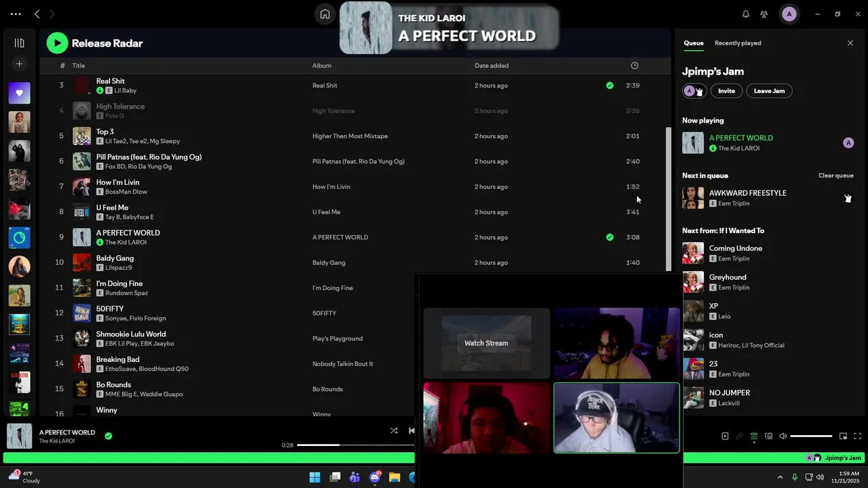Open the album link Play's Playground
Screen dimensions: 868x488
coord(337,338)
